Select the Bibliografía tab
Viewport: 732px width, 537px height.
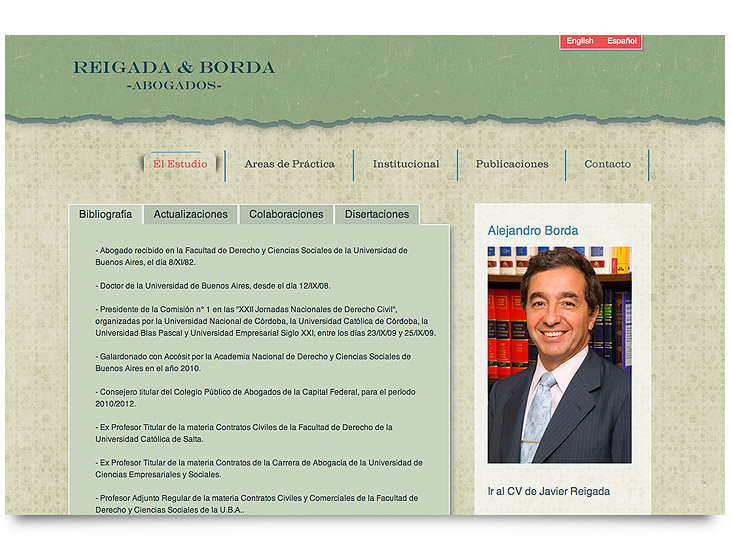106,214
